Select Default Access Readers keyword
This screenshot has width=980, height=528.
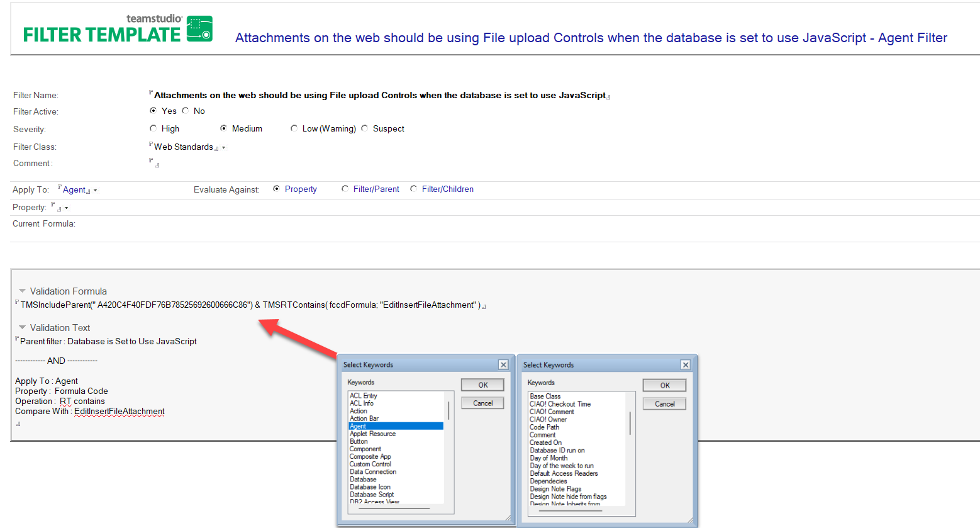click(x=564, y=473)
